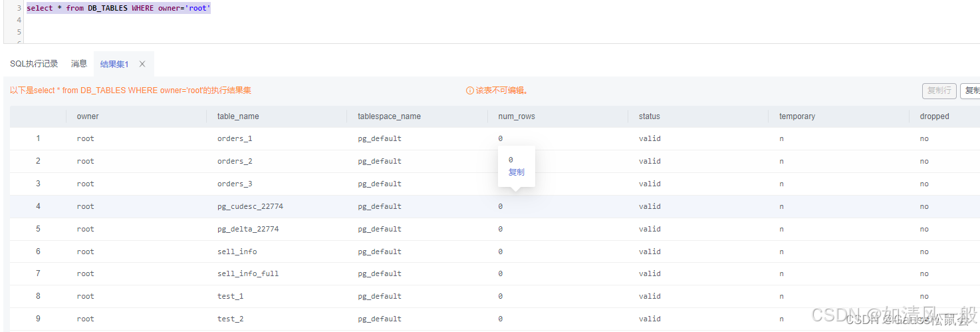The height and width of the screenshot is (332, 980).
Task: Click the SQL query text in the editor
Action: [118, 9]
